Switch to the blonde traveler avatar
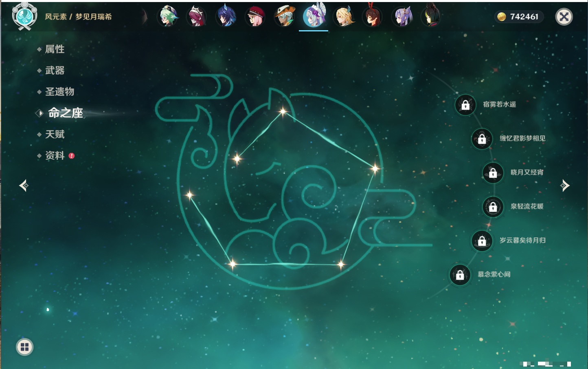Screen dimensions: 588x369 pyautogui.click(x=344, y=17)
